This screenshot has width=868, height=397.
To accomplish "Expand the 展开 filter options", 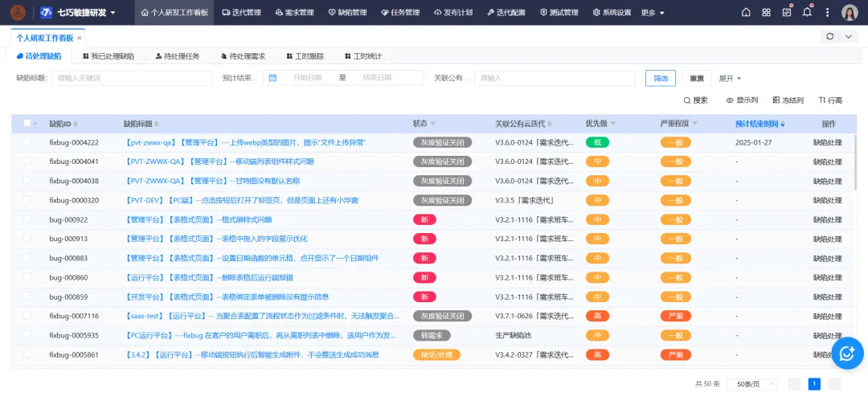I will tap(730, 78).
